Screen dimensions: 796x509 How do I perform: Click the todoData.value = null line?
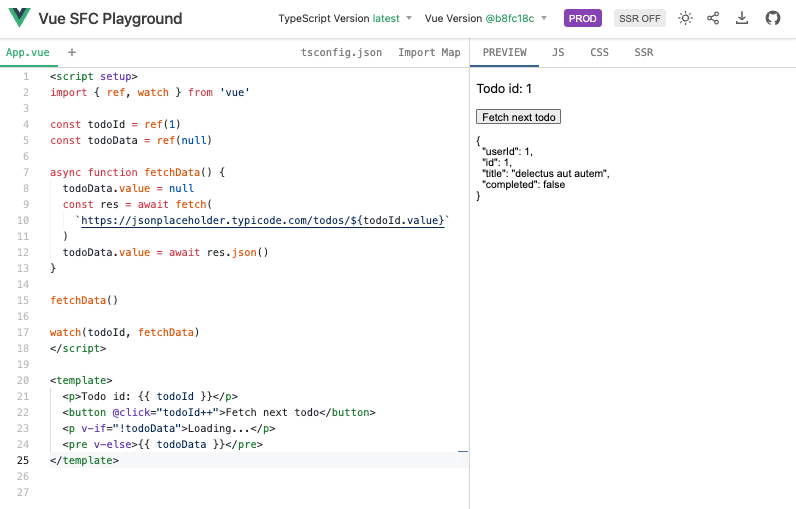tap(128, 188)
